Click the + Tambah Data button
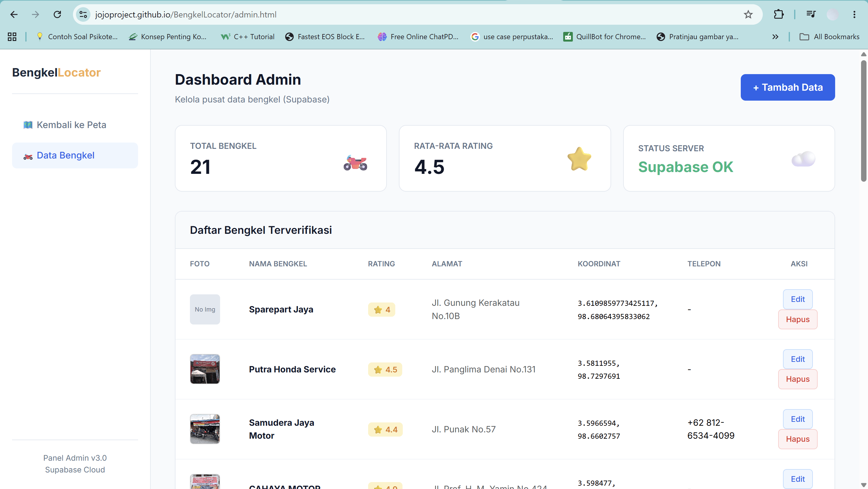Image resolution: width=868 pixels, height=489 pixels. pos(788,87)
